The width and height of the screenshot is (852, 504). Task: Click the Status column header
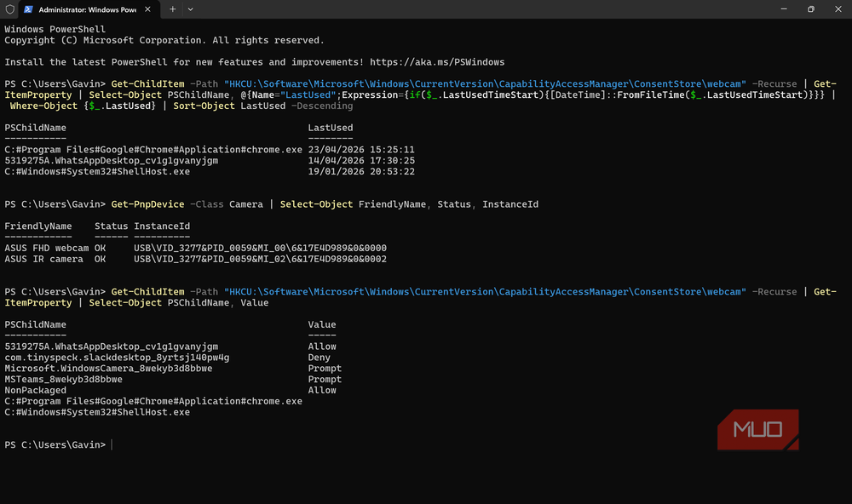[x=112, y=226]
